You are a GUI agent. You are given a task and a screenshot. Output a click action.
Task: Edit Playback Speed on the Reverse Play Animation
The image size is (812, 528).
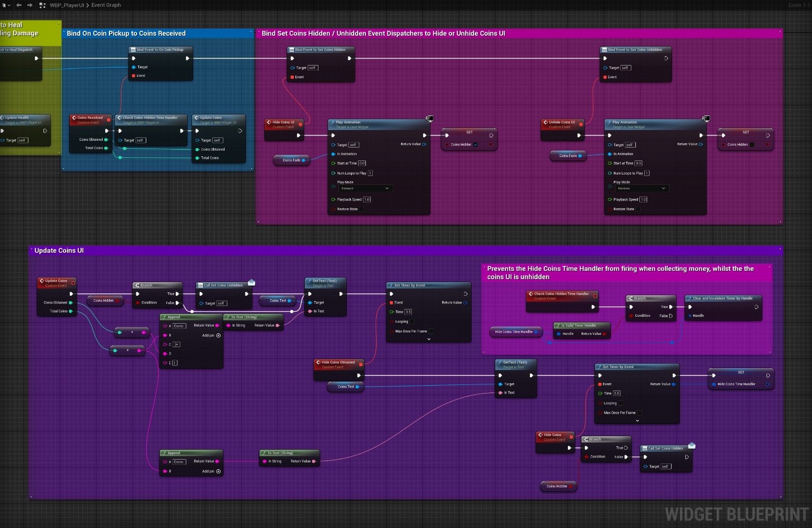pos(643,199)
